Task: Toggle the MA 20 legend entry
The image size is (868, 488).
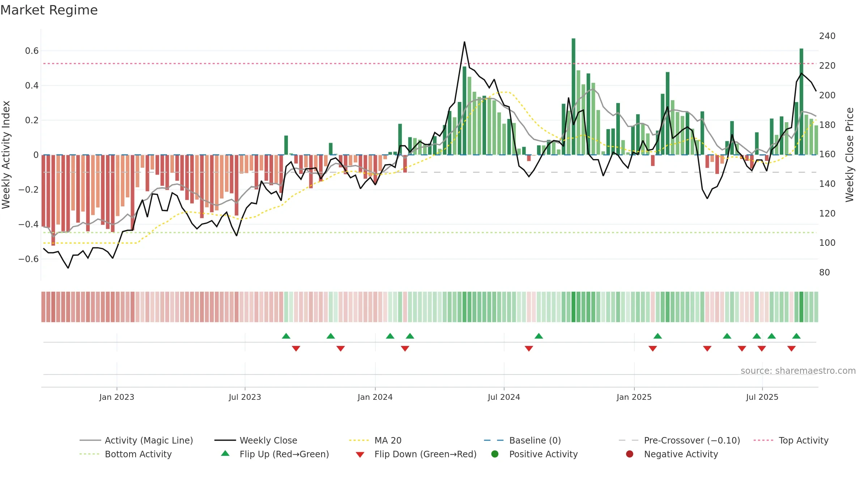Action: [375, 440]
